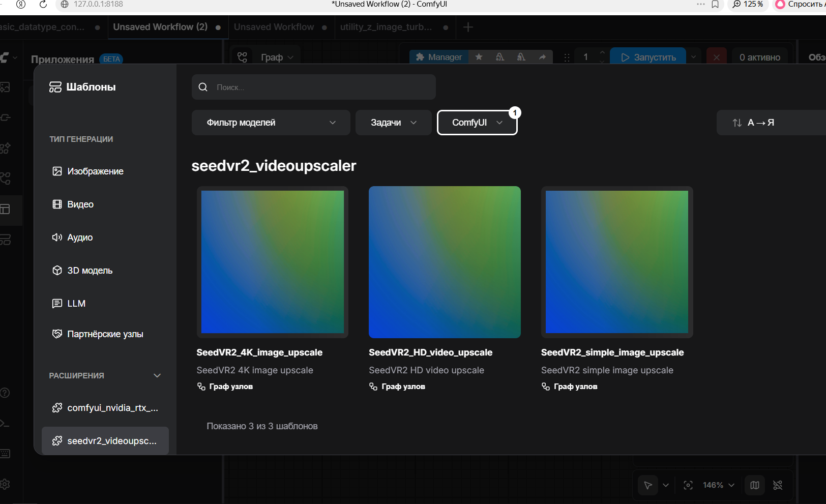Screen dimensions: 826x504
Task: Click the Запустить run button
Action: (648, 57)
